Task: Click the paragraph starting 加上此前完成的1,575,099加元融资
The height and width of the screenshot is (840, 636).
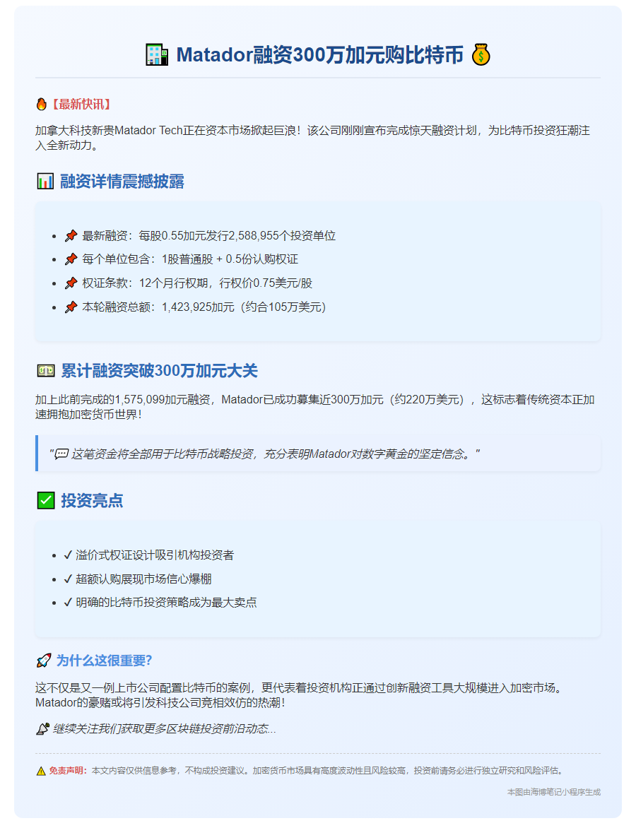Action: pos(315,407)
